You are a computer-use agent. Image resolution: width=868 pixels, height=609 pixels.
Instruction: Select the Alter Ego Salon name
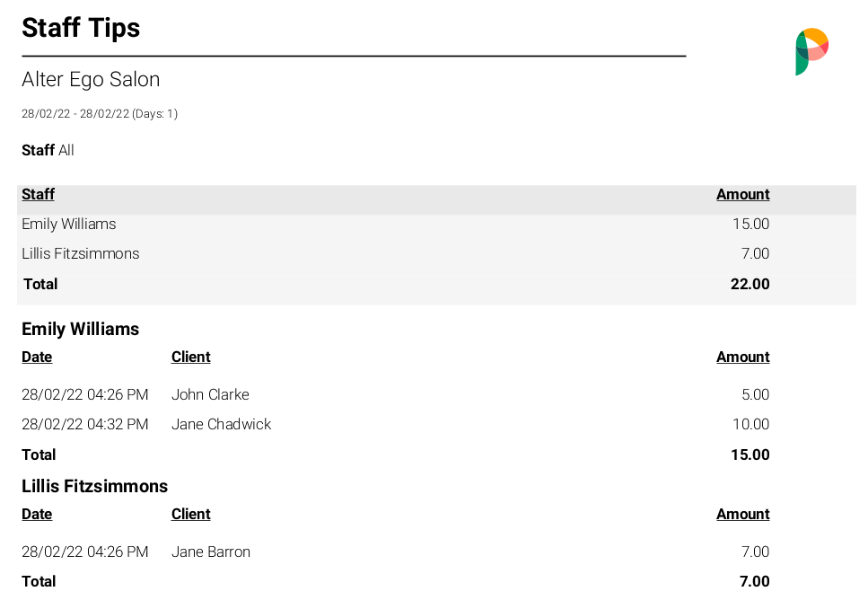tap(91, 79)
